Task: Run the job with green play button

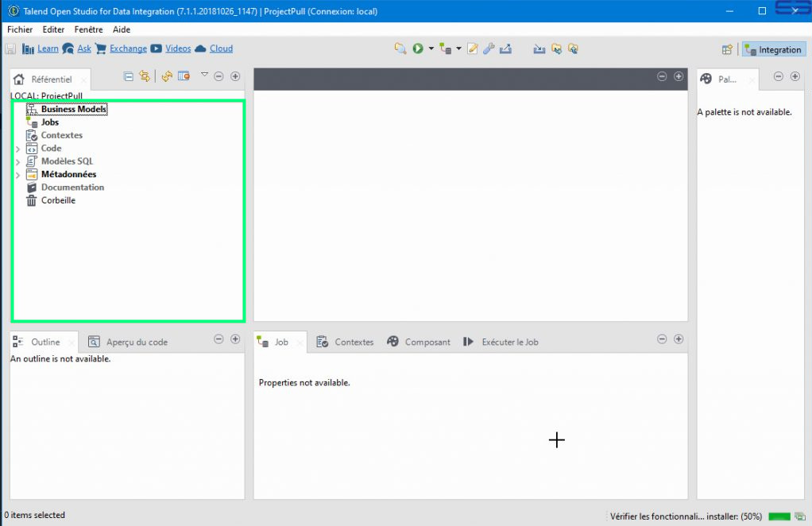Action: [x=418, y=48]
